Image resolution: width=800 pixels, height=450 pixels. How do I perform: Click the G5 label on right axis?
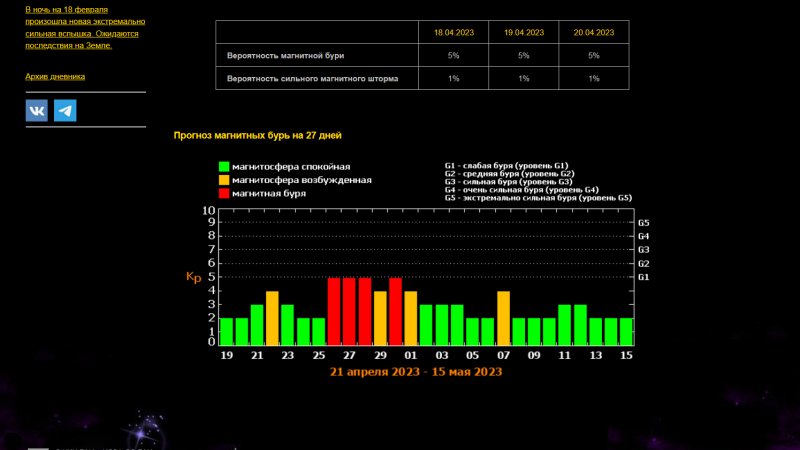644,223
